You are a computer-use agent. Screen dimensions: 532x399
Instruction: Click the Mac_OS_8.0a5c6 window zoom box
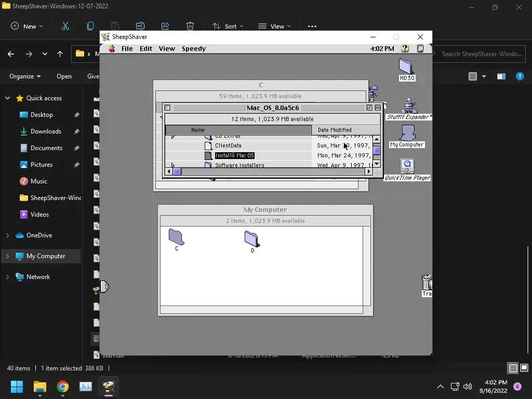(369, 108)
